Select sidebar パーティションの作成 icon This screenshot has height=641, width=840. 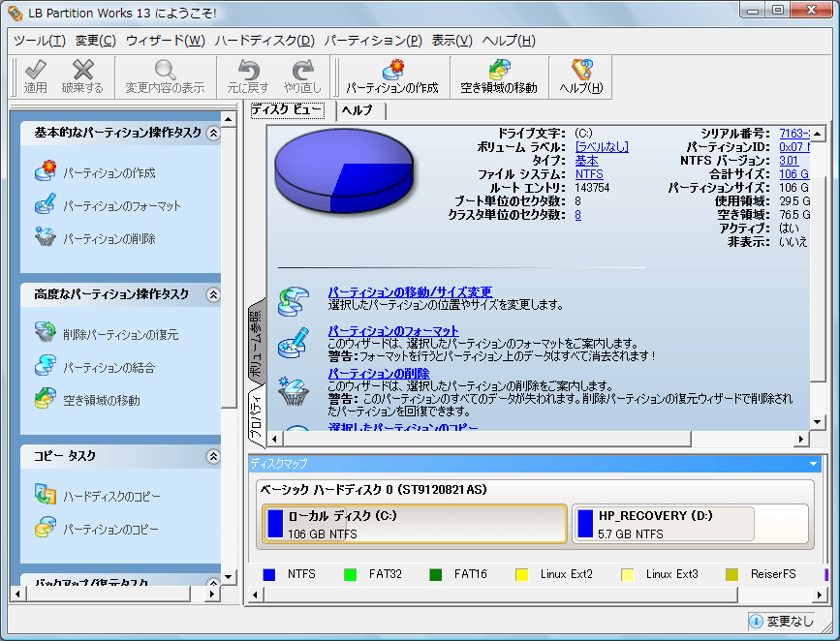[x=46, y=171]
